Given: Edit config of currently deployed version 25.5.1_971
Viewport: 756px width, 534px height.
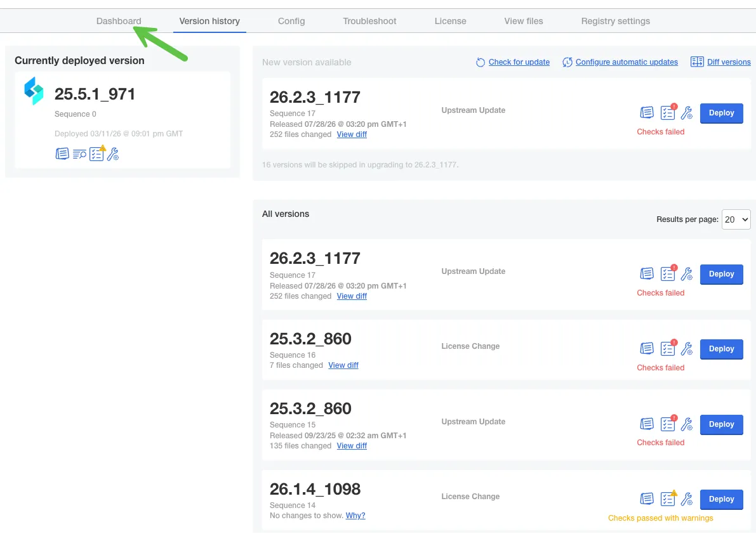Looking at the screenshot, I should click(113, 154).
